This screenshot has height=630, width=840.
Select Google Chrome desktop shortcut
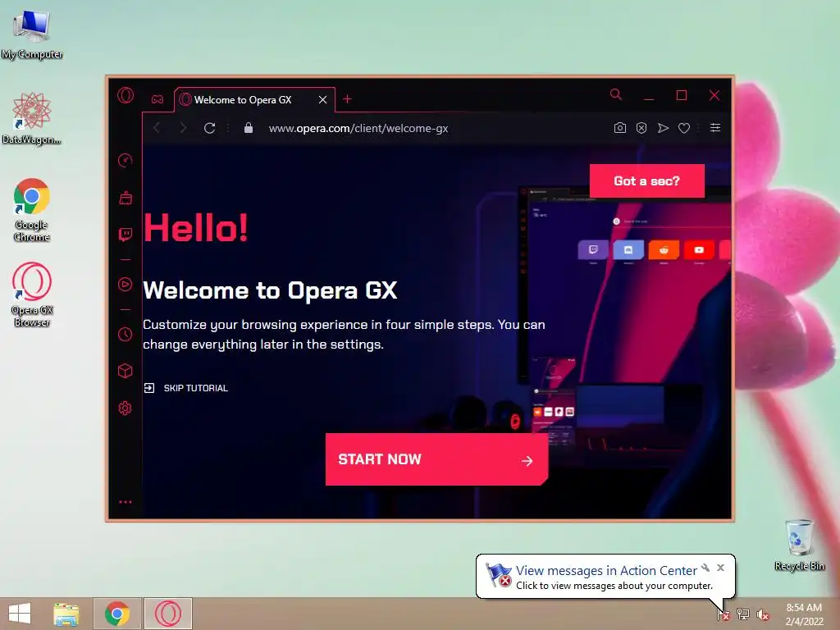pyautogui.click(x=32, y=209)
